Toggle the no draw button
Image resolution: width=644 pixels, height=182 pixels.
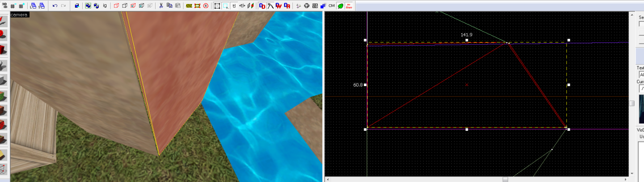click(348, 6)
